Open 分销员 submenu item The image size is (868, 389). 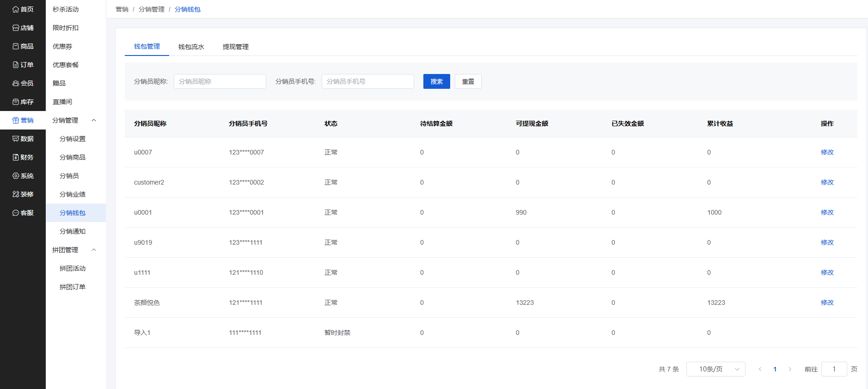69,176
